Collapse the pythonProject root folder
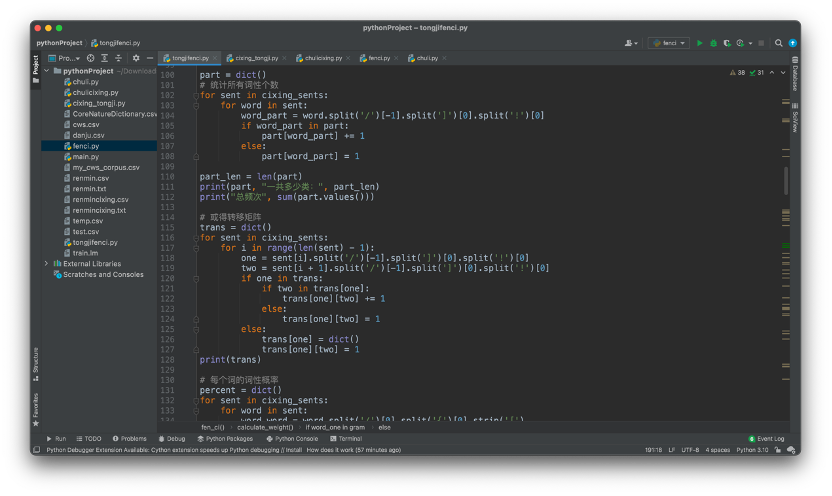832x496 pixels. [47, 71]
